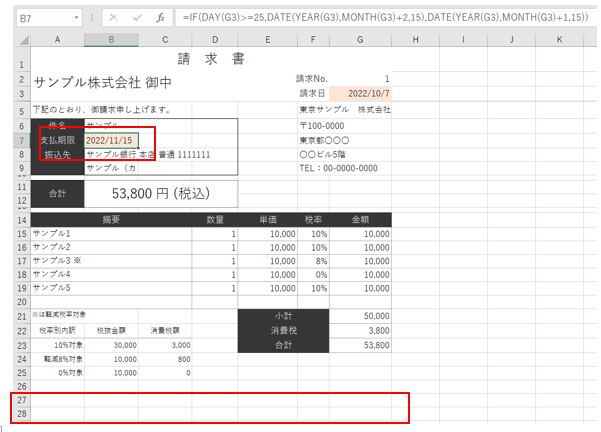This screenshot has width=601, height=432.
Task: Click the 摘要 table header cell
Action: click(x=110, y=218)
